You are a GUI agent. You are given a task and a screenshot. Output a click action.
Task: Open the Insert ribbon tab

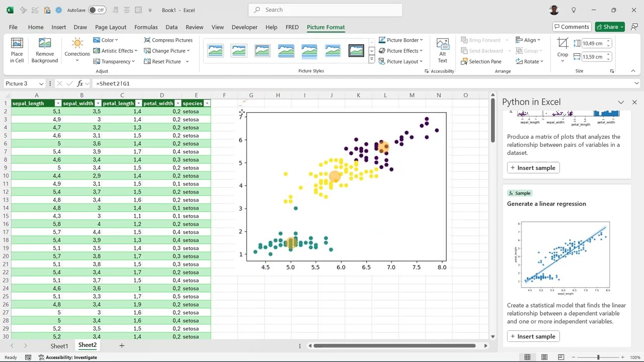[58, 27]
